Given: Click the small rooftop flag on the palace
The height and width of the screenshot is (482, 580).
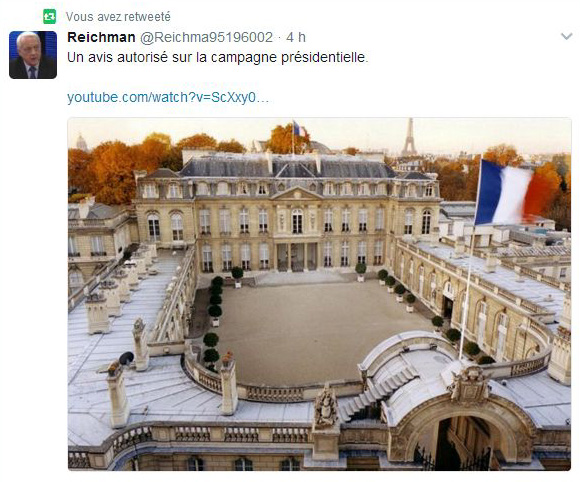Looking at the screenshot, I should click(x=299, y=129).
